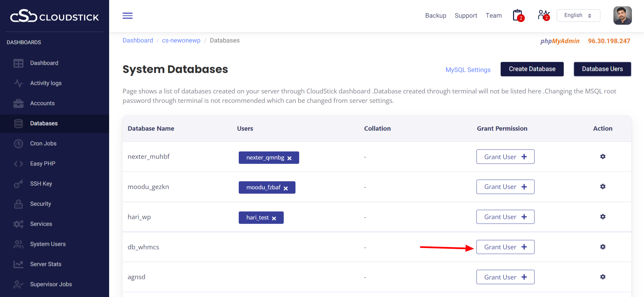Viewport: 644px width, 297px height.
Task: Toggle the hamburger sidebar menu
Action: click(128, 16)
